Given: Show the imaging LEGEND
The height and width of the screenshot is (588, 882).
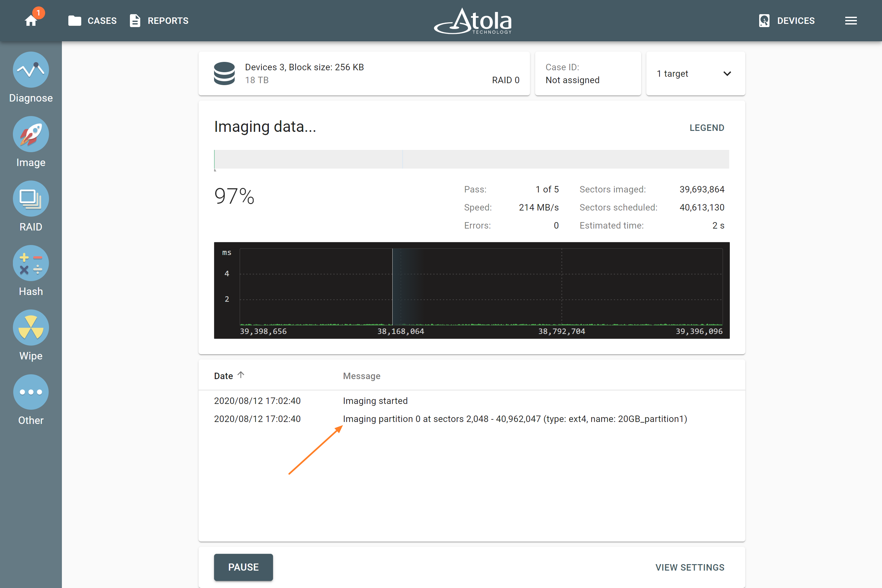Looking at the screenshot, I should point(707,128).
